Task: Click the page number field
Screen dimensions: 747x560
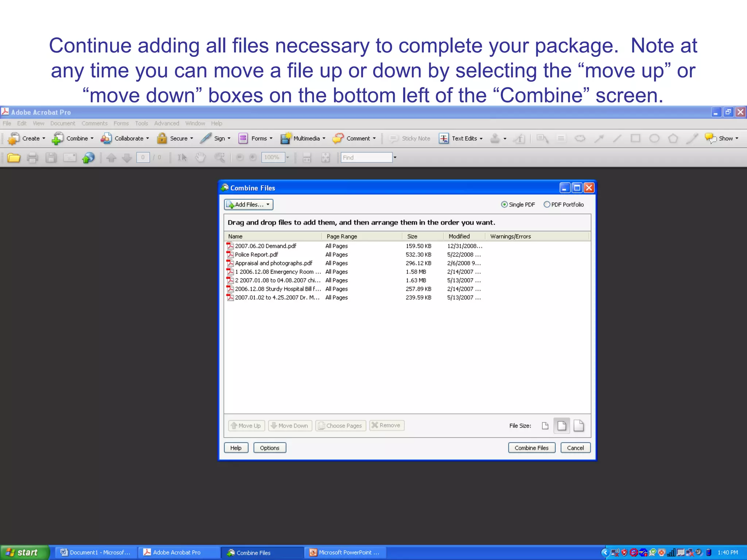Action: [x=143, y=157]
